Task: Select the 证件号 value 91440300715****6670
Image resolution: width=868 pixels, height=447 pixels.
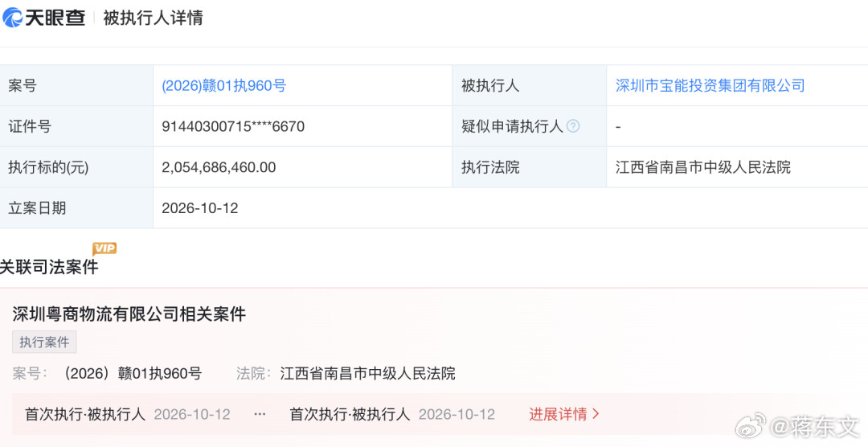Action: pos(233,126)
